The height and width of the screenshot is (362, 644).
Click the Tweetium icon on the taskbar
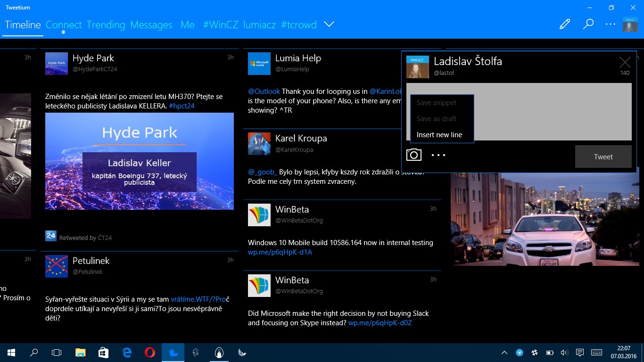(173, 353)
